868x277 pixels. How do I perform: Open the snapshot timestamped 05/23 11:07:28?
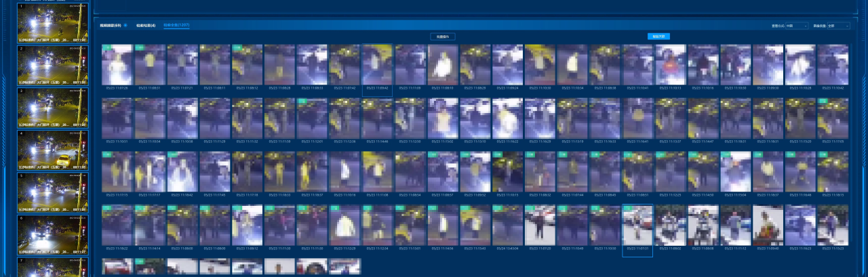pos(117,65)
